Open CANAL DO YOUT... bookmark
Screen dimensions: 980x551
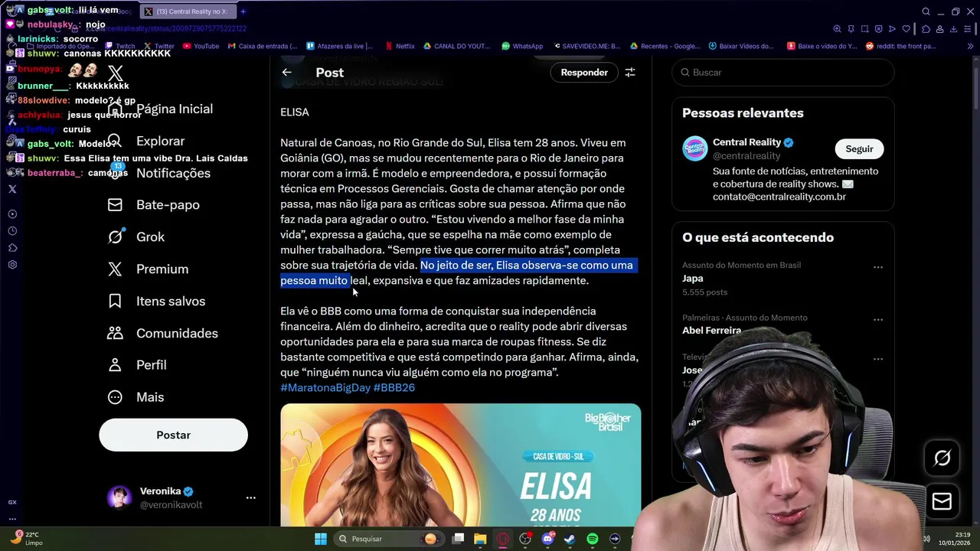tap(456, 46)
